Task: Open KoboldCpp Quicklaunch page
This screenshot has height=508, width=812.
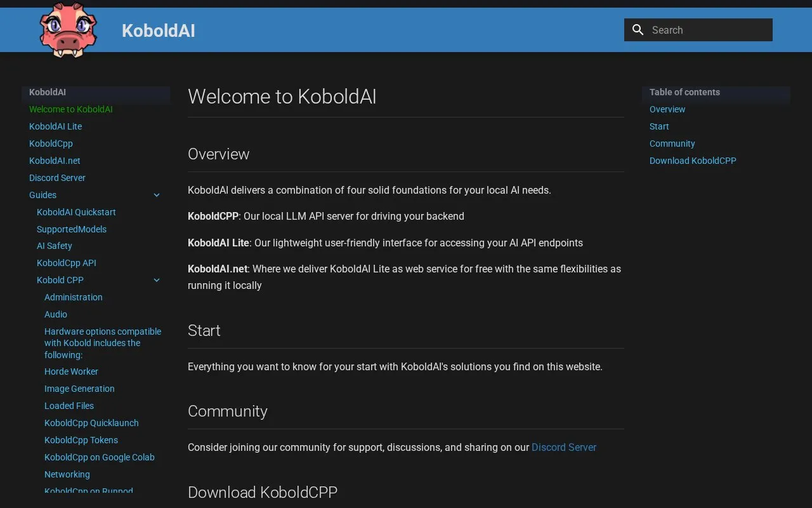Action: [91, 423]
